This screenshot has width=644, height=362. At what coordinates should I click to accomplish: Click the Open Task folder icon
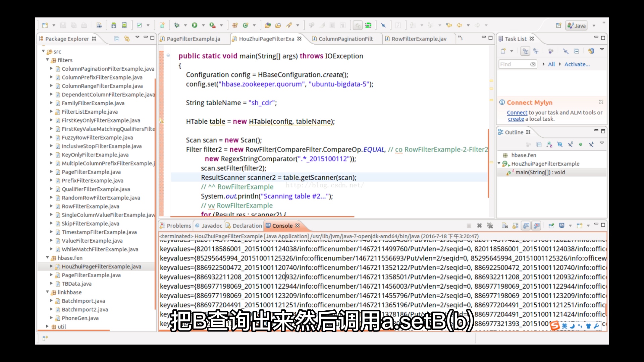pos(278,25)
